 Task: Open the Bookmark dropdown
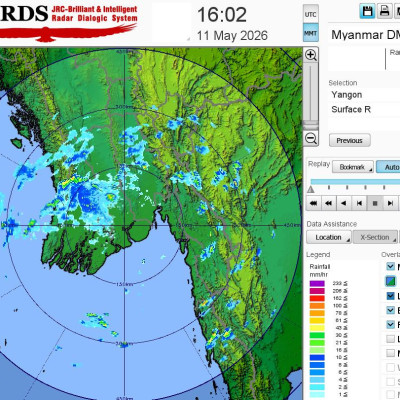(353, 167)
